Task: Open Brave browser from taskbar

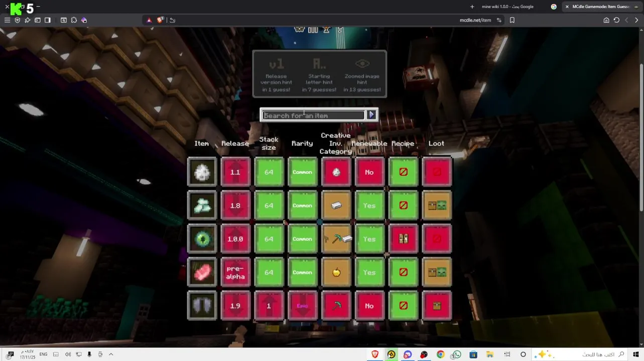Action: (x=375, y=354)
